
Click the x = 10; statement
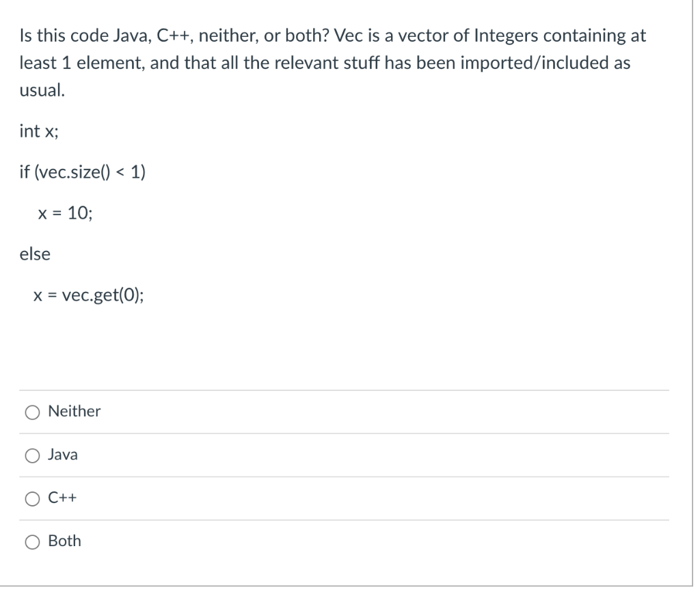pos(66,213)
